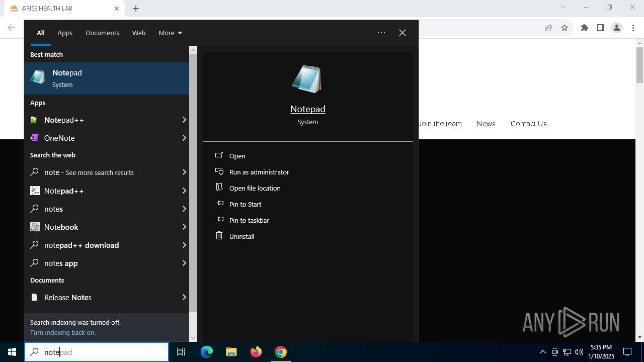Open Notepad best match result

(x=107, y=78)
